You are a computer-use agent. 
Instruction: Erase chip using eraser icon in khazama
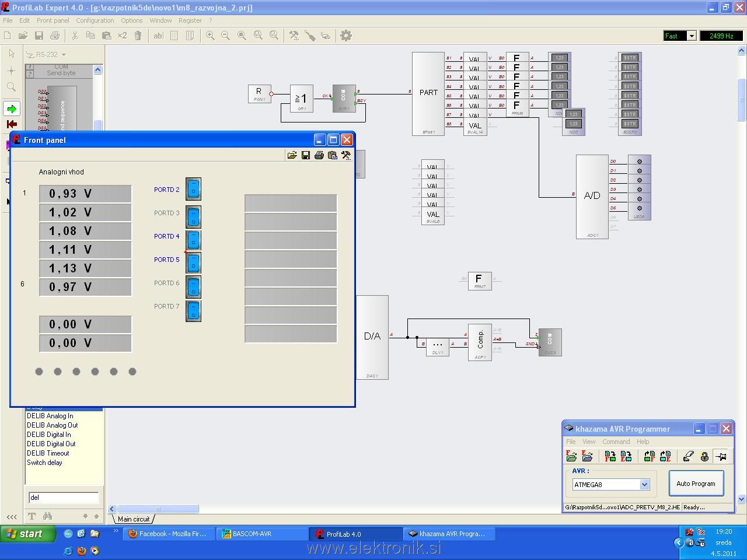(689, 456)
